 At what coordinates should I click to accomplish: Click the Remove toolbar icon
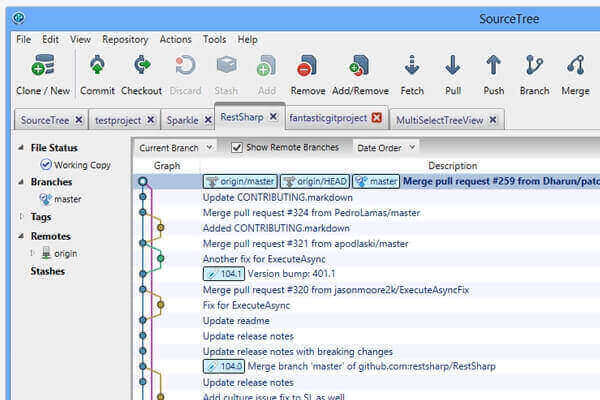click(308, 68)
